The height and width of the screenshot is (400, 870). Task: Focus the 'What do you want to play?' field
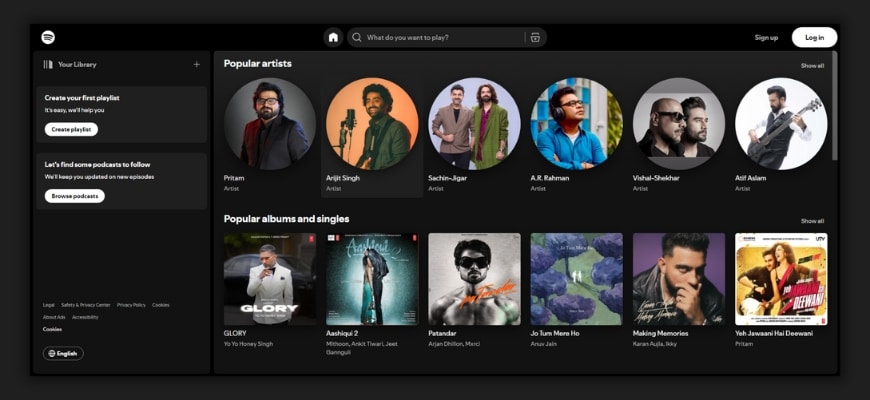coord(447,38)
